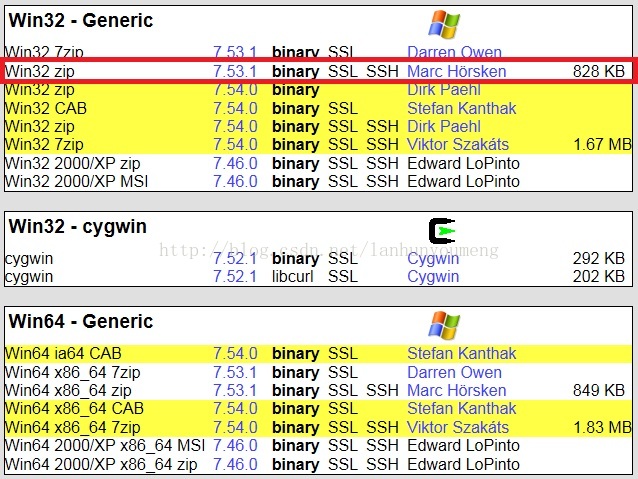This screenshot has width=638, height=479.
Task: Open Stefan Kanthak link in Win64 ia64 CAB row
Action: [x=461, y=353]
